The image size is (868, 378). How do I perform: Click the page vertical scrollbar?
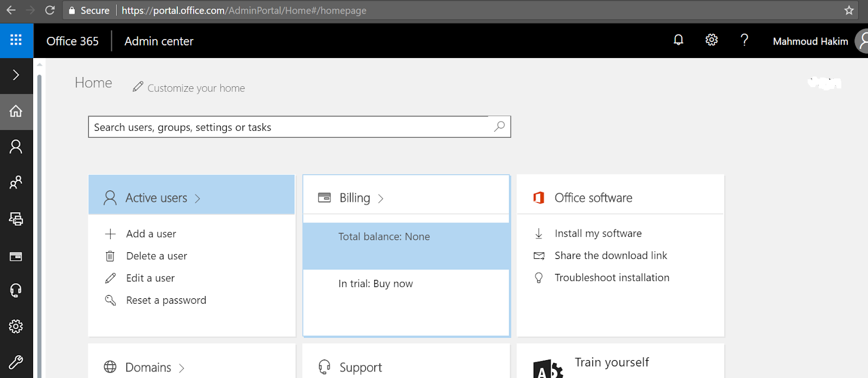click(39, 225)
